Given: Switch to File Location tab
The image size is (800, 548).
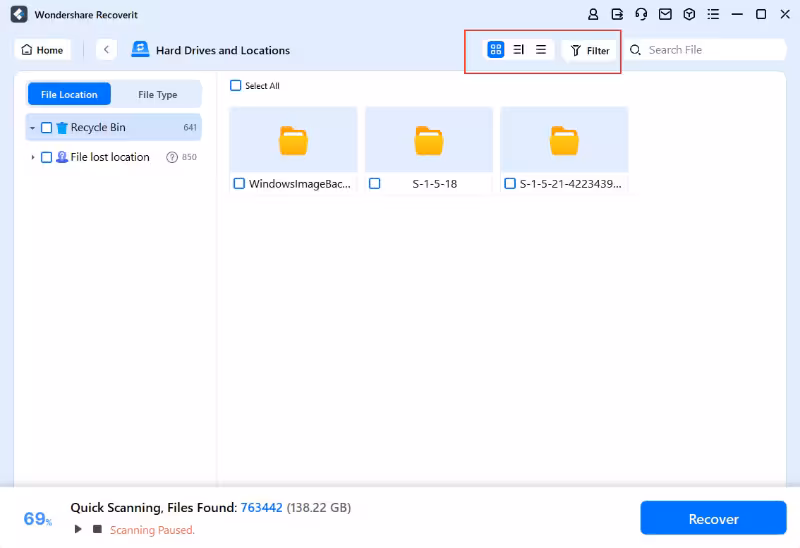Looking at the screenshot, I should coord(69,94).
